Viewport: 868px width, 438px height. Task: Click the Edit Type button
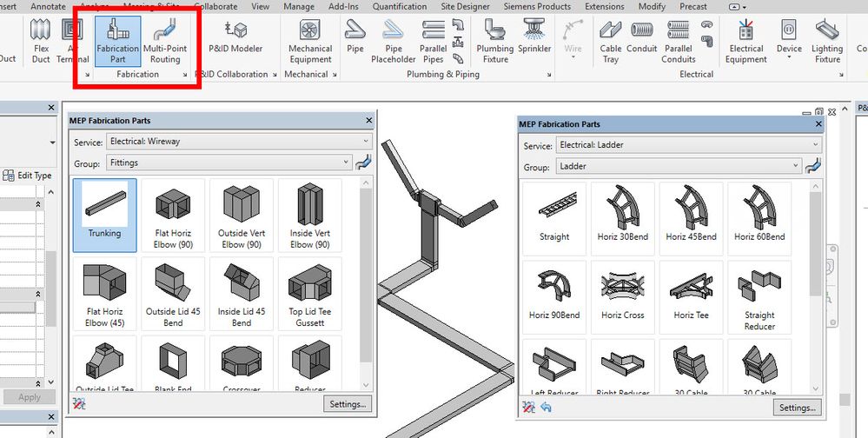[27, 176]
